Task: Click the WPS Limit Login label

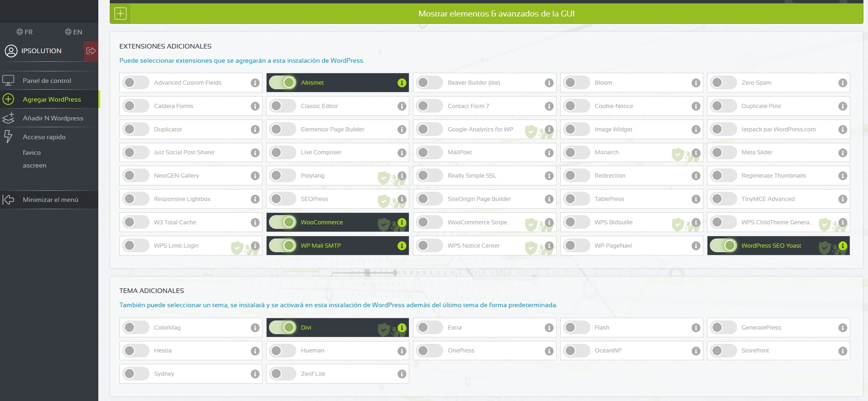Action: pos(177,245)
